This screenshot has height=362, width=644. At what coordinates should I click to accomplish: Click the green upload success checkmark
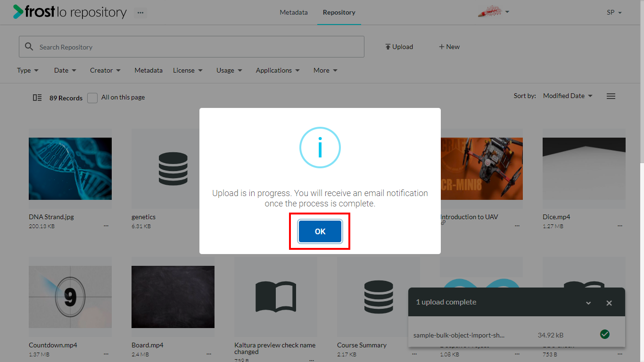[605, 334]
